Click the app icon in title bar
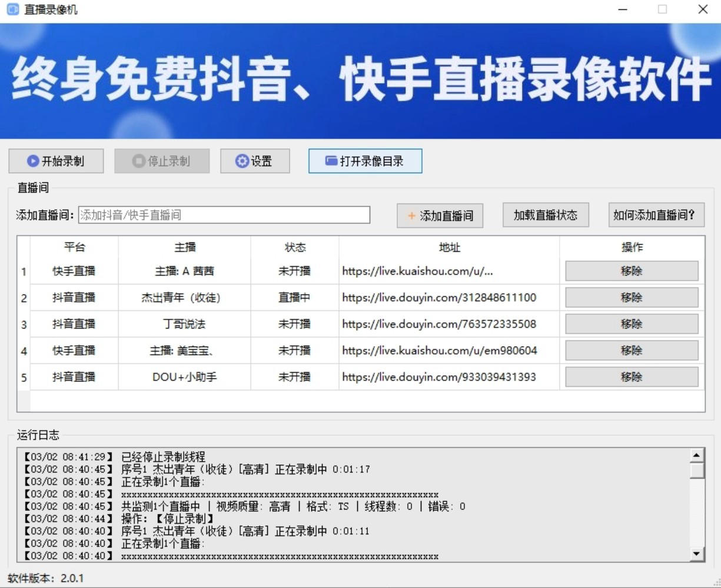Image resolution: width=721 pixels, height=588 pixels. [x=12, y=9]
